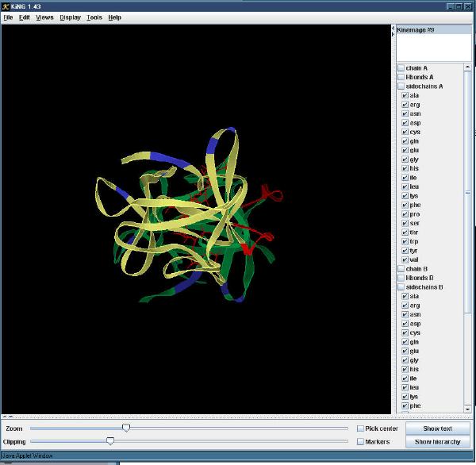Click the Show text button
The image size is (476, 465).
437,428
